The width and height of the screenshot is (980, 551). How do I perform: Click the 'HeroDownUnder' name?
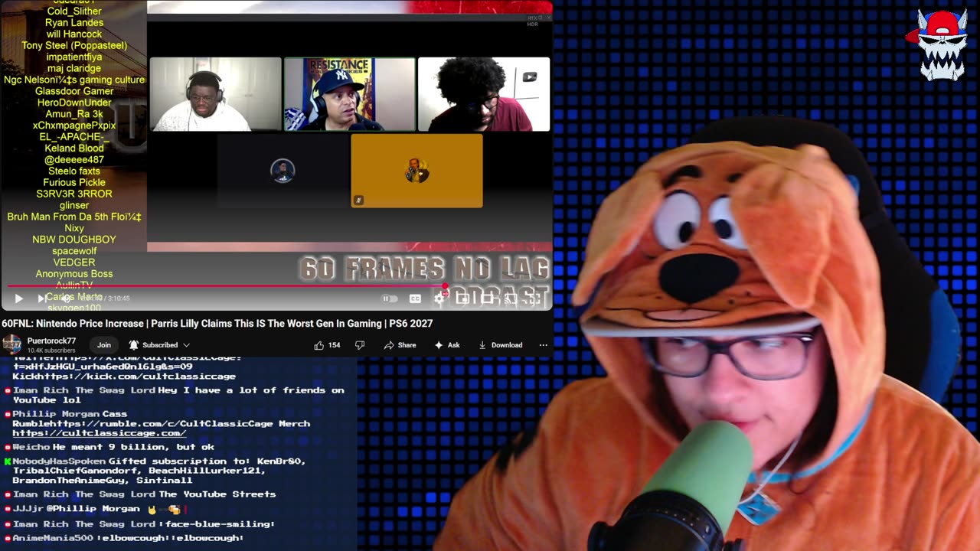coord(74,103)
